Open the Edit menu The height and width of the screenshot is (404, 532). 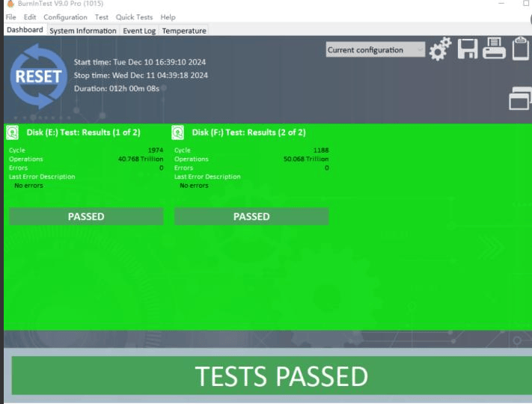30,17
